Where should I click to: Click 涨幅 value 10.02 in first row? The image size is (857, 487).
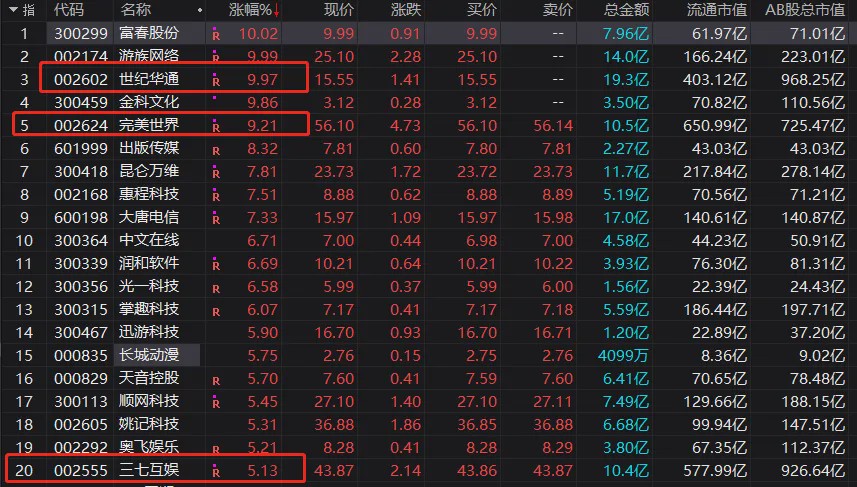pos(258,33)
